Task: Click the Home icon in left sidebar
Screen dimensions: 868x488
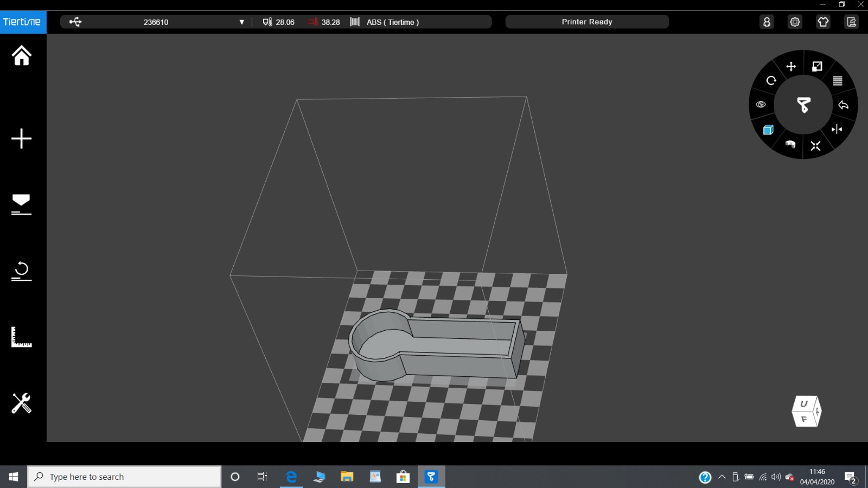Action: pos(22,55)
